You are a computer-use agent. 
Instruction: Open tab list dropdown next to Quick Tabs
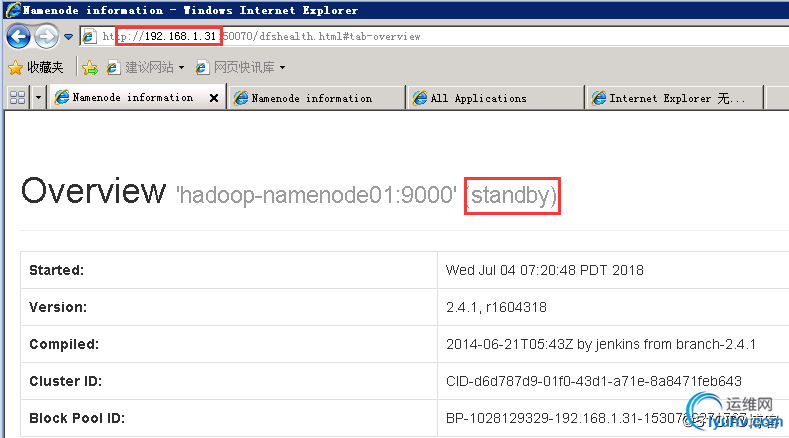click(x=38, y=97)
